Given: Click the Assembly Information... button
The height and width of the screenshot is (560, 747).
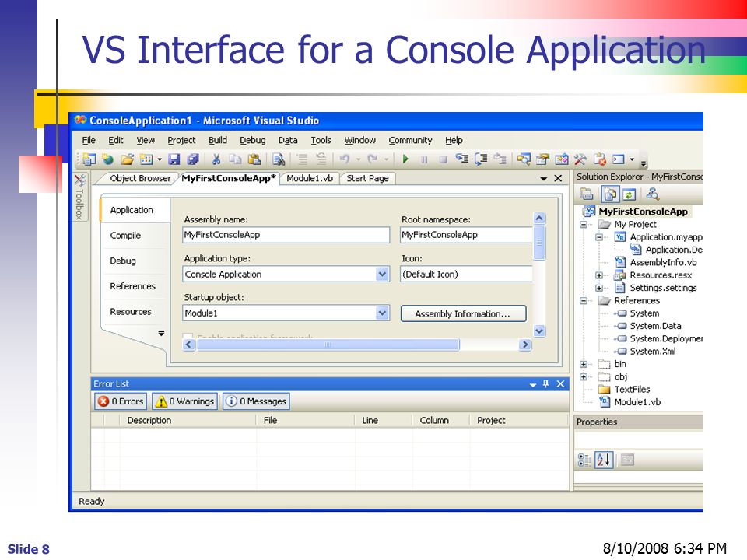Looking at the screenshot, I should (x=463, y=313).
